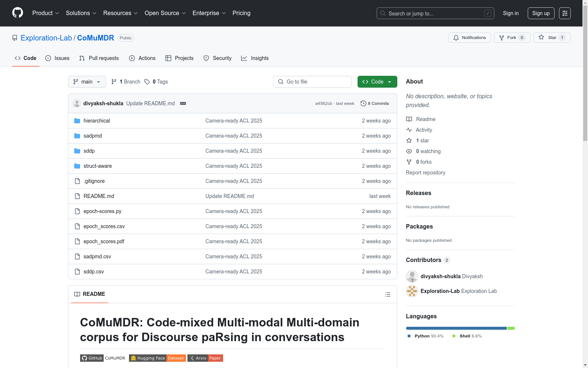The image size is (588, 368).
Task: Star this repository
Action: [x=552, y=38]
